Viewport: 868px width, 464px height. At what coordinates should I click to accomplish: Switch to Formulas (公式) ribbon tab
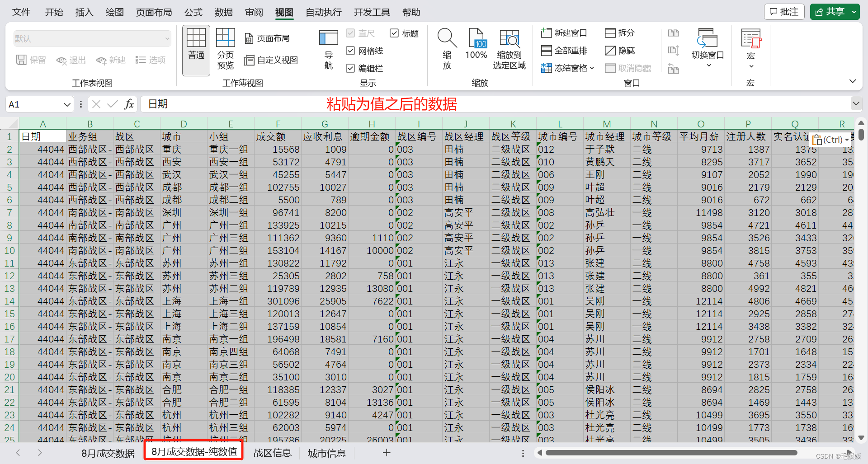[x=193, y=12]
